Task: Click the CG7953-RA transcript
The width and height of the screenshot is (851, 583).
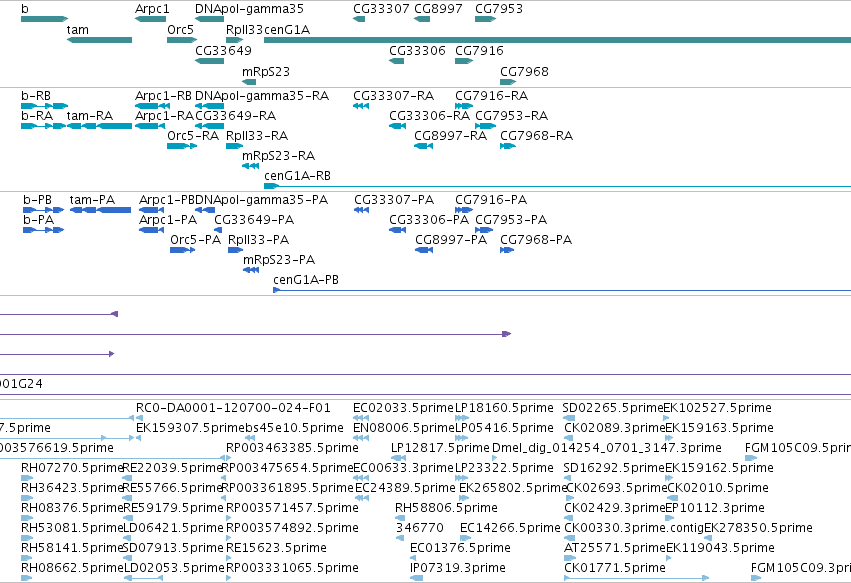Action: (x=486, y=126)
